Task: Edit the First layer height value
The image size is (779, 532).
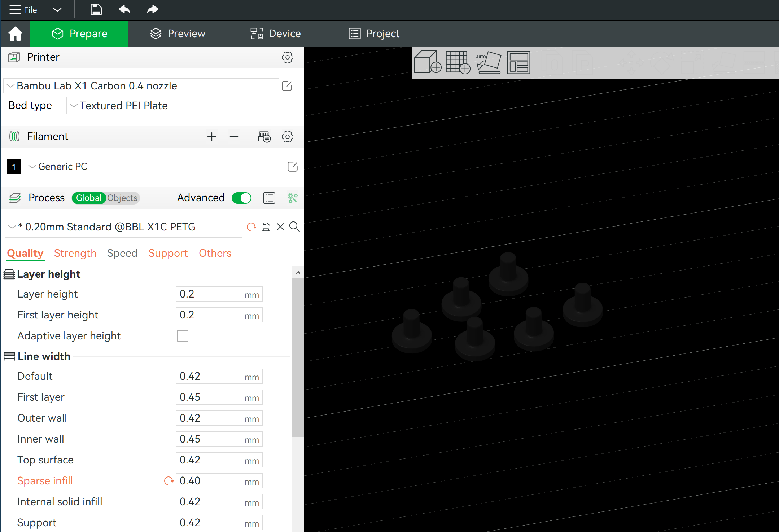Action: pyautogui.click(x=219, y=315)
